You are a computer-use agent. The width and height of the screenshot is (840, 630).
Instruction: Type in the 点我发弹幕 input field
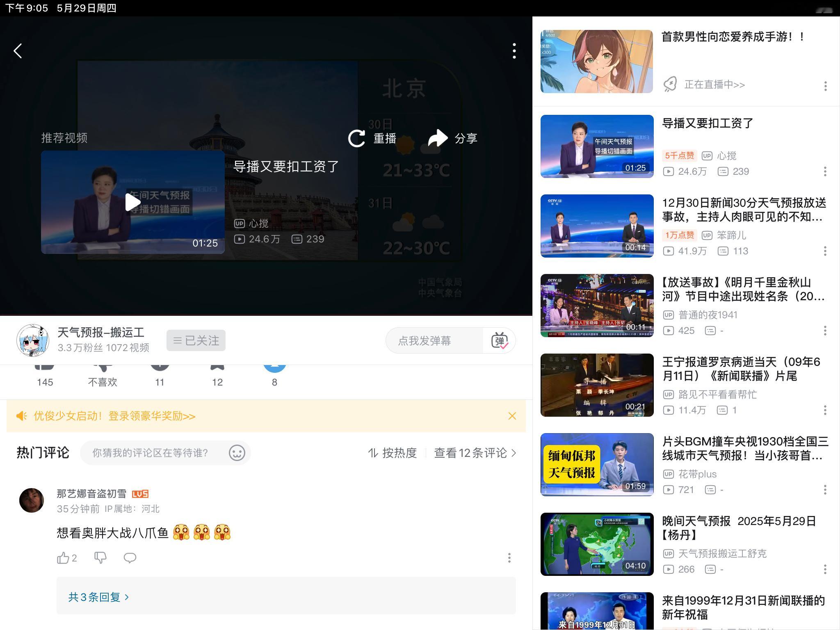[x=434, y=341]
